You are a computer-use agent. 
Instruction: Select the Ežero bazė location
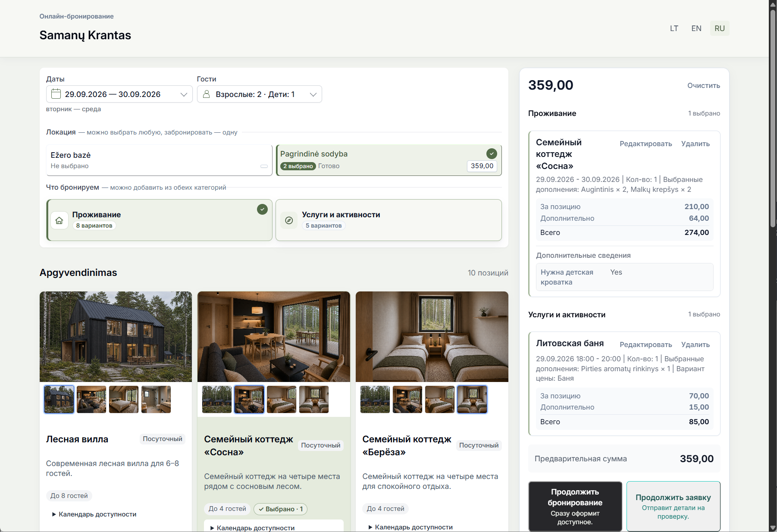pyautogui.click(x=159, y=160)
